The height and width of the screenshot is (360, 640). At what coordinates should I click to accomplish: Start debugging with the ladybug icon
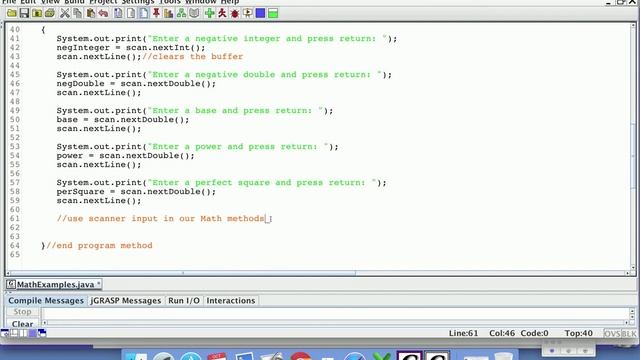coord(235,13)
